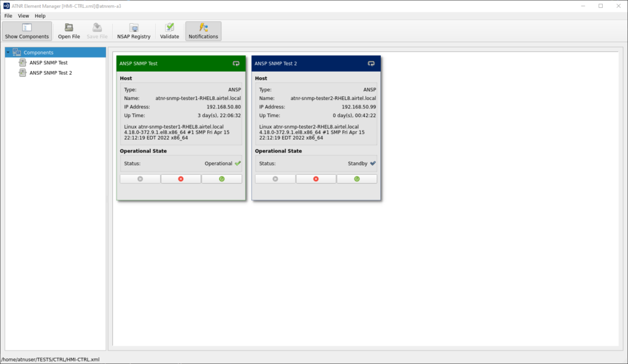Open the View menu

click(23, 15)
